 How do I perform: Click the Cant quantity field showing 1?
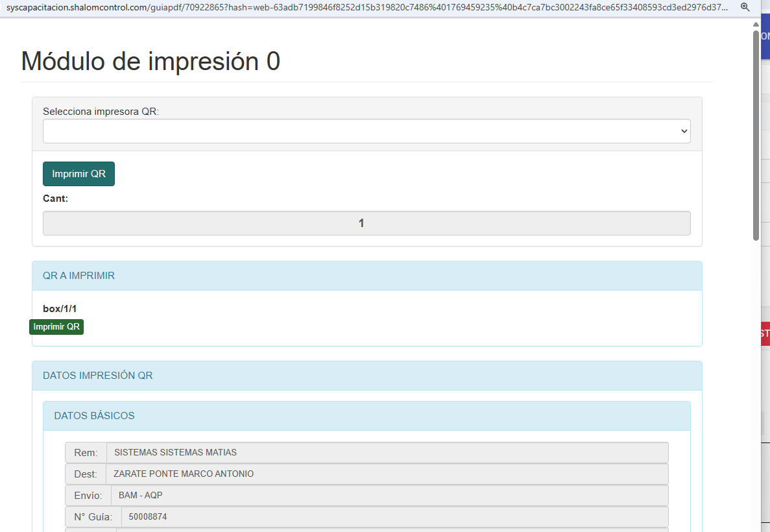(367, 223)
